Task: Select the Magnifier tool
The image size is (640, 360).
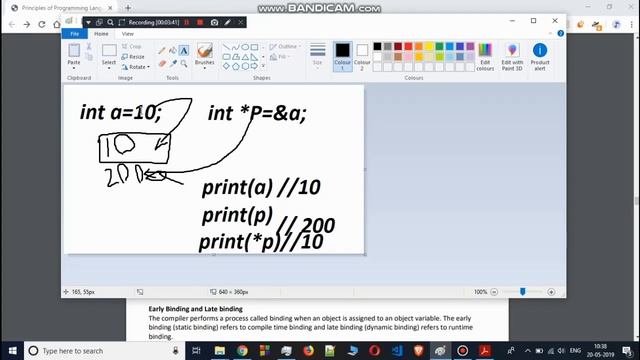Action: (x=184, y=63)
